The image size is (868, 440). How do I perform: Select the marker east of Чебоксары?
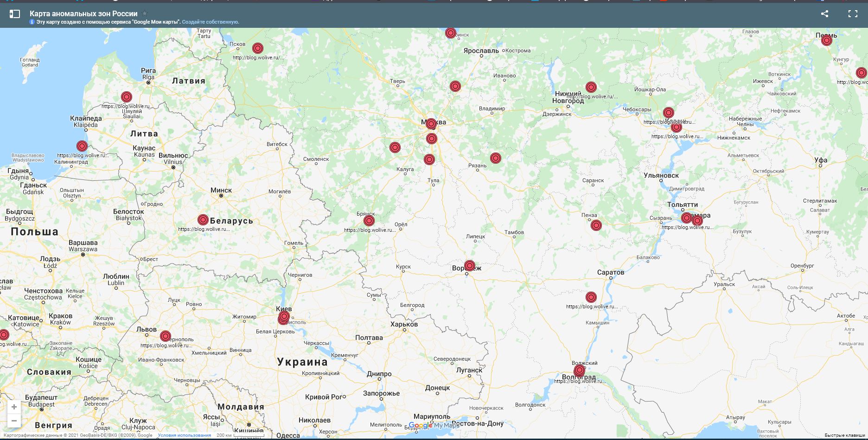pyautogui.click(x=669, y=113)
